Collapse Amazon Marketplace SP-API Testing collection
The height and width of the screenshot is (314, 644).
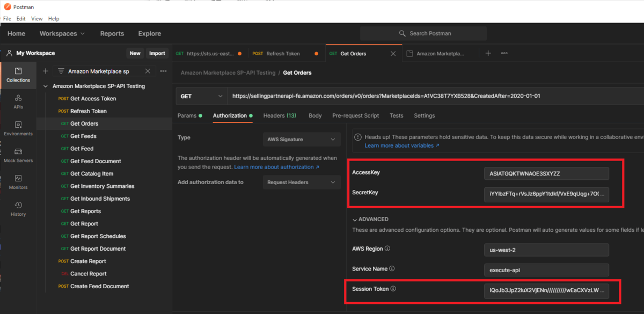tap(46, 86)
